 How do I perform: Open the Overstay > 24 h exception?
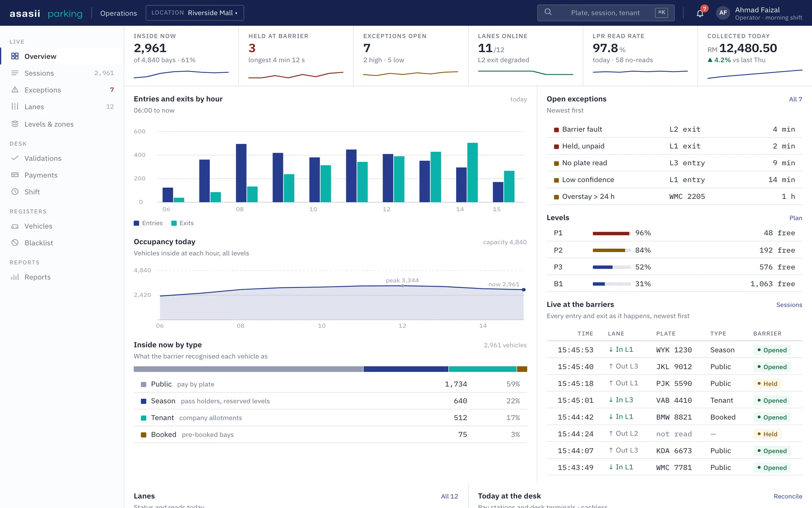click(674, 196)
